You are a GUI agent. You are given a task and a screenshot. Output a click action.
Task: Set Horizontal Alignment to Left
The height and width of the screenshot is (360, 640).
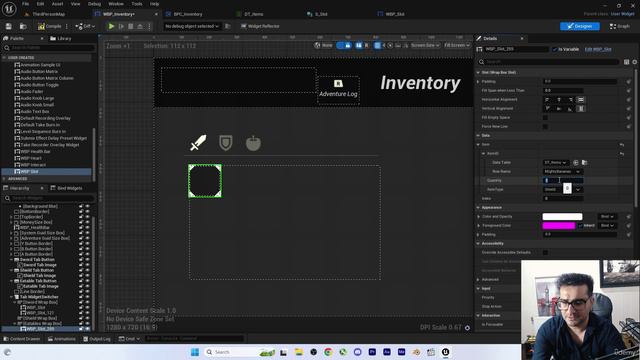tap(547, 100)
